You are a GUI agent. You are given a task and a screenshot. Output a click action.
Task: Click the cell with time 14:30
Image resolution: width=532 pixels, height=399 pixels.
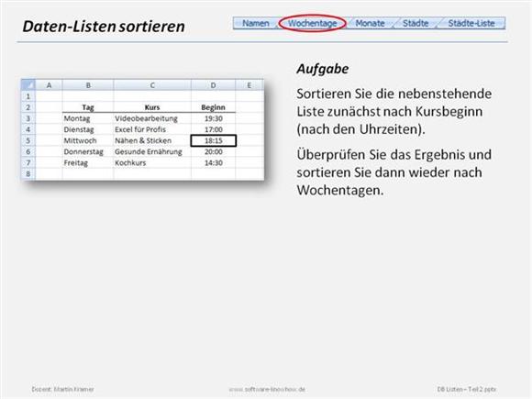coord(214,162)
